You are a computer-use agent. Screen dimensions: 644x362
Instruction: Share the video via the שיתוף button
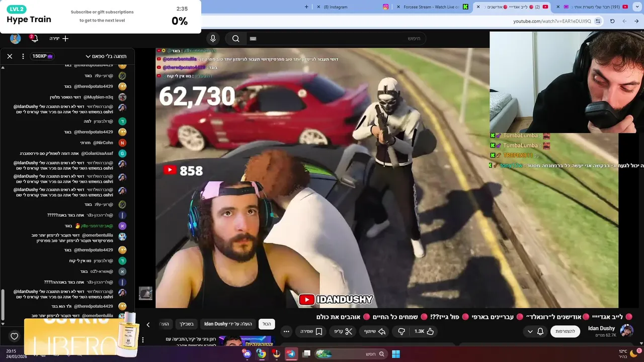click(x=375, y=331)
